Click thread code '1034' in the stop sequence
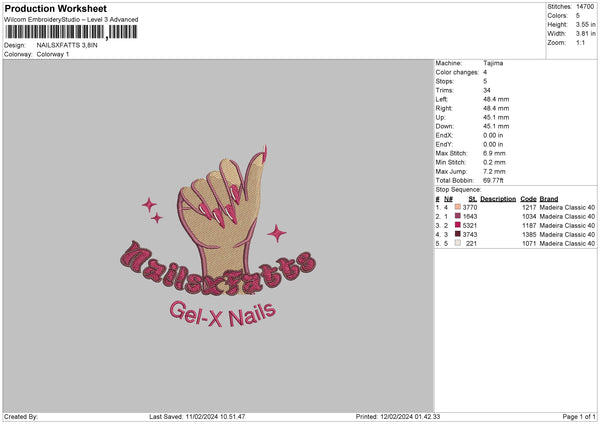Viewport: 600px width, 424px height. coord(529,217)
